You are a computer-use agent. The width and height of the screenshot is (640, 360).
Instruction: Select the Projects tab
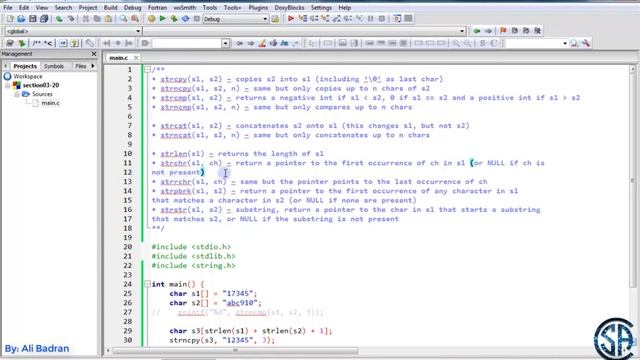(25, 66)
